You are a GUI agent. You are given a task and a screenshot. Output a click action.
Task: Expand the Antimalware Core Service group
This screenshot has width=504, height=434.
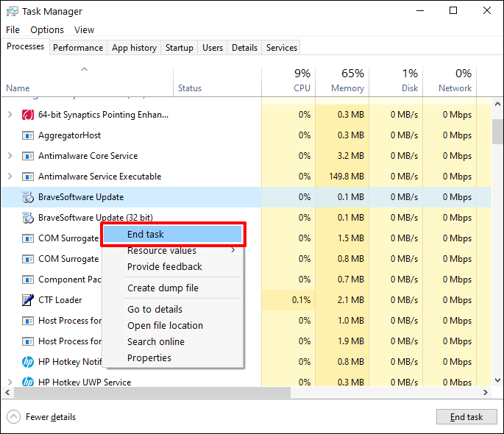10,156
